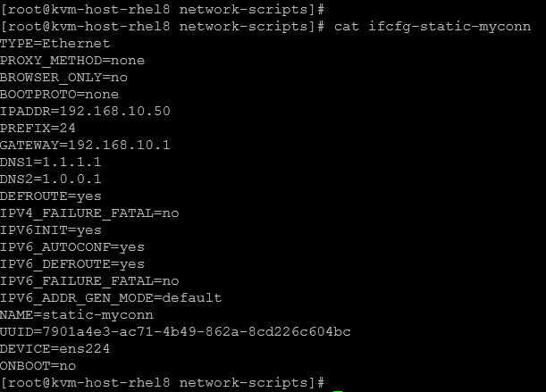Click the BOOTPROTO=none line

[60, 94]
